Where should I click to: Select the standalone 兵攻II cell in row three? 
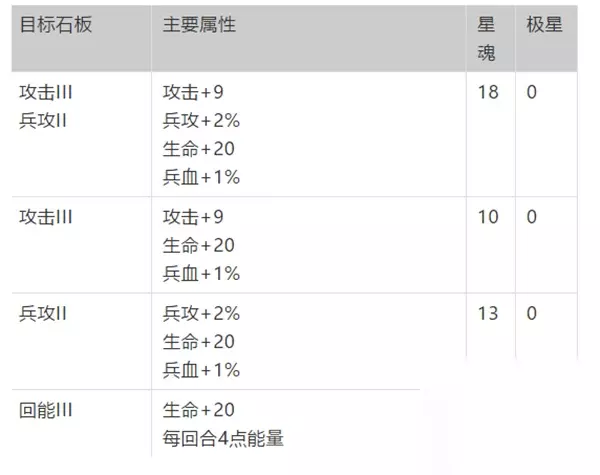point(43,314)
